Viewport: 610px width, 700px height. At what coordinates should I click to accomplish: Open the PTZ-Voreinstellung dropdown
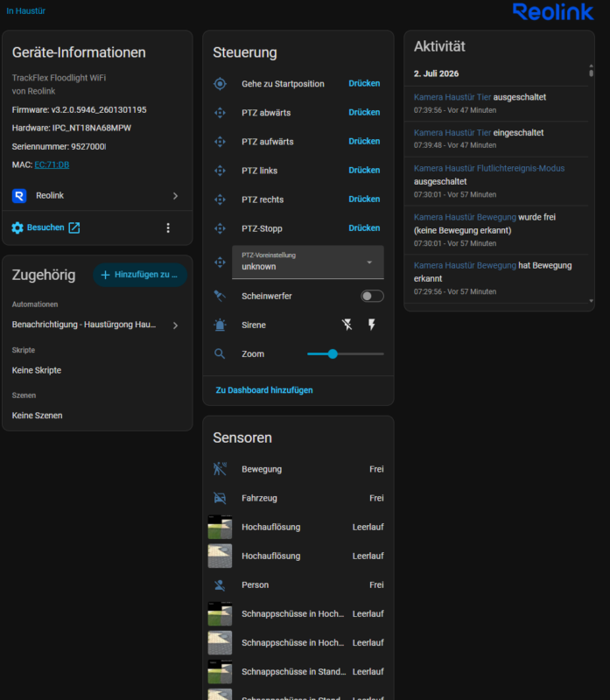pos(308,262)
